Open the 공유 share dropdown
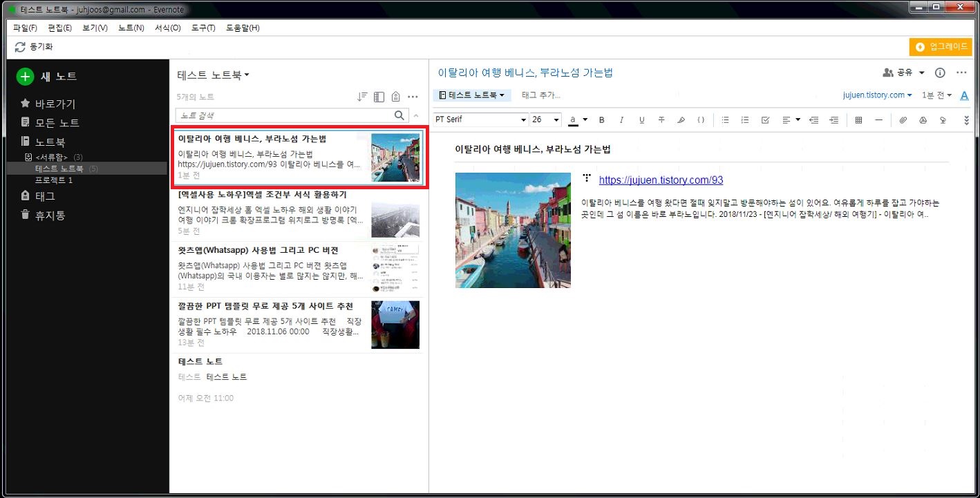Screen dimensions: 980x498 [904, 73]
